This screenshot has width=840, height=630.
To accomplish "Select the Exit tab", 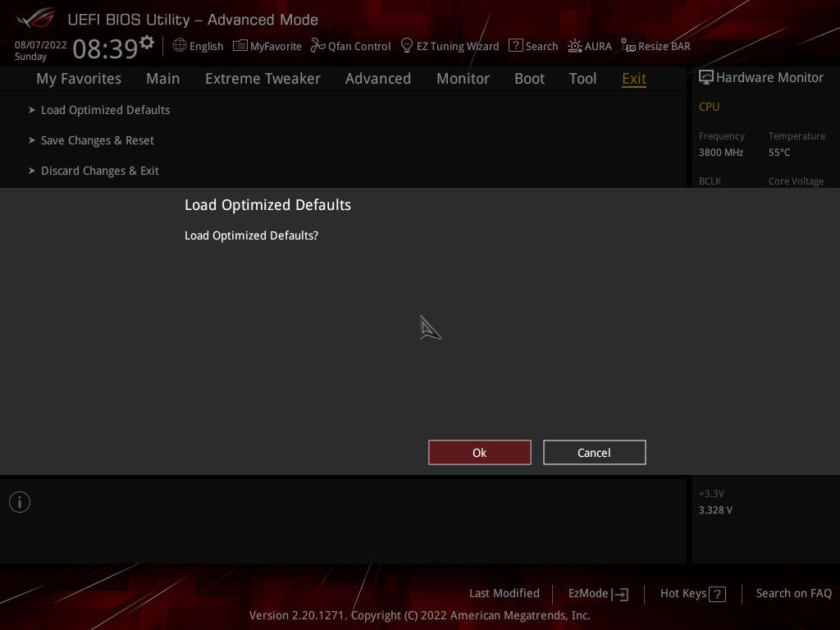I will pyautogui.click(x=634, y=79).
